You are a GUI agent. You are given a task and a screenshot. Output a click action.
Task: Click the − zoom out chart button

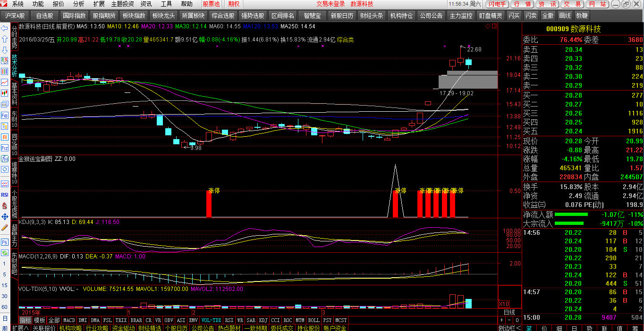point(509,320)
